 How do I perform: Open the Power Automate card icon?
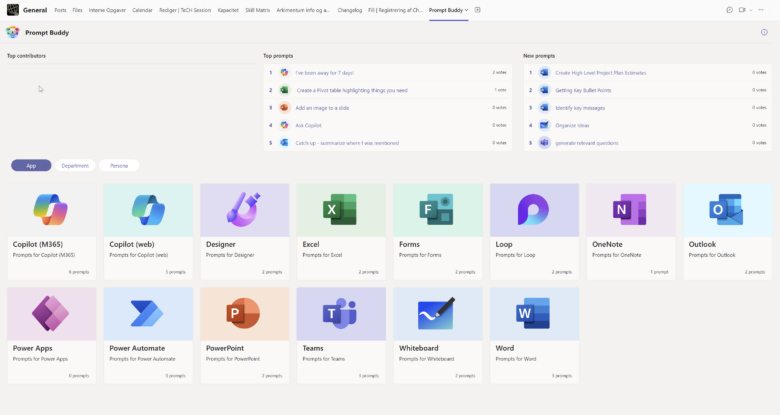click(x=147, y=313)
